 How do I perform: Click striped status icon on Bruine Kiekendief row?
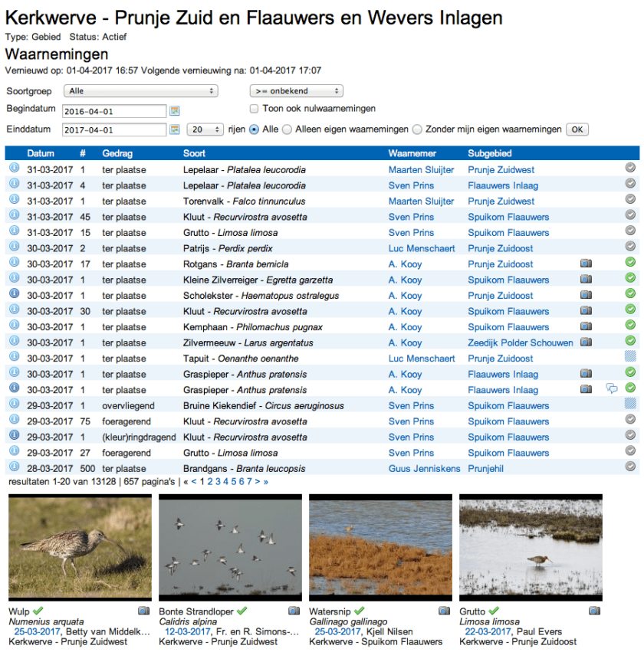(x=631, y=403)
